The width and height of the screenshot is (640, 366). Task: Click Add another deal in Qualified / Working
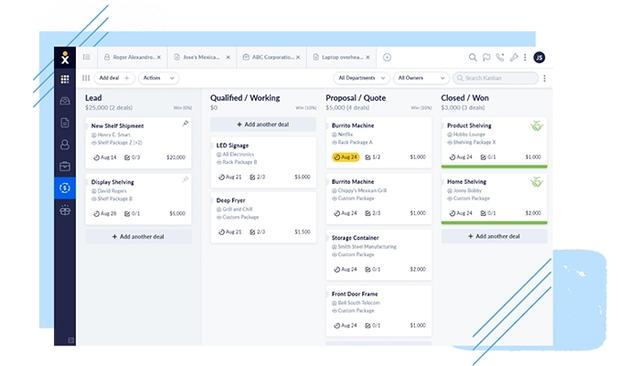pos(263,124)
